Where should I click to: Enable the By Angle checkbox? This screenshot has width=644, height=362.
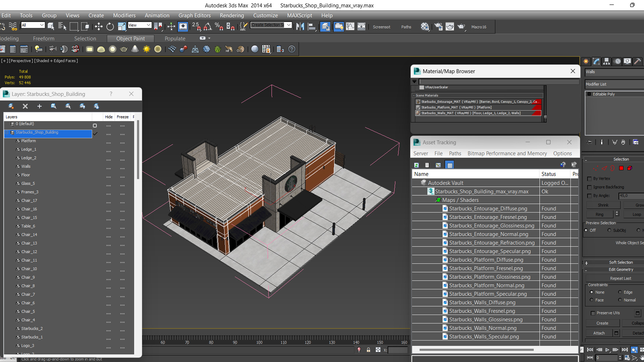[x=589, y=196]
